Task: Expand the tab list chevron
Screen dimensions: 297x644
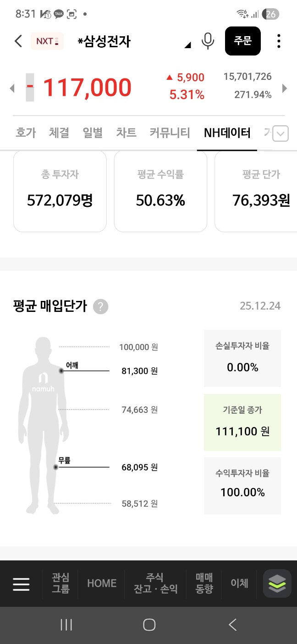Action: [280, 134]
